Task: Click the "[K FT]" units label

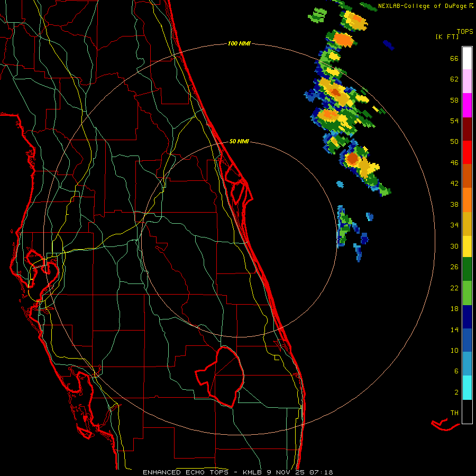Action: pos(447,37)
